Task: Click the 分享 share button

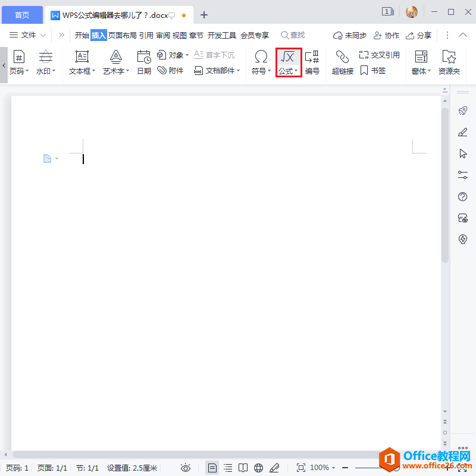Action: tap(425, 35)
